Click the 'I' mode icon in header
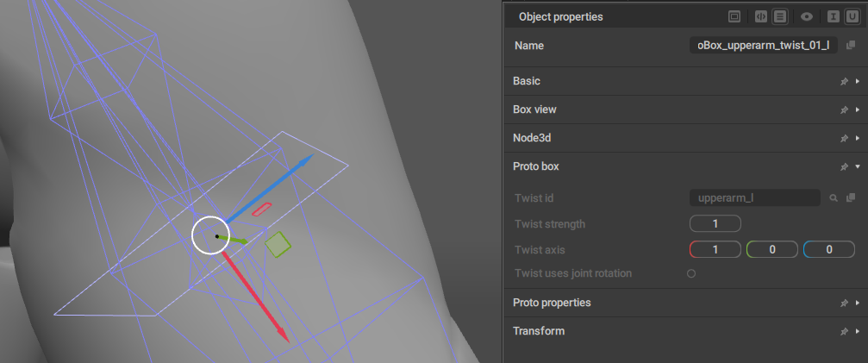The image size is (868, 363). [833, 16]
